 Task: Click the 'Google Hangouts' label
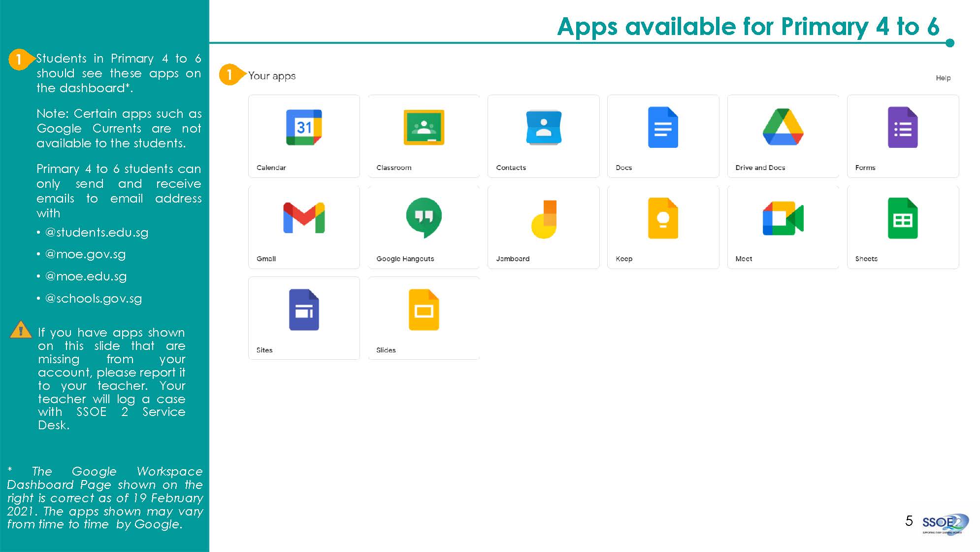pyautogui.click(x=405, y=259)
